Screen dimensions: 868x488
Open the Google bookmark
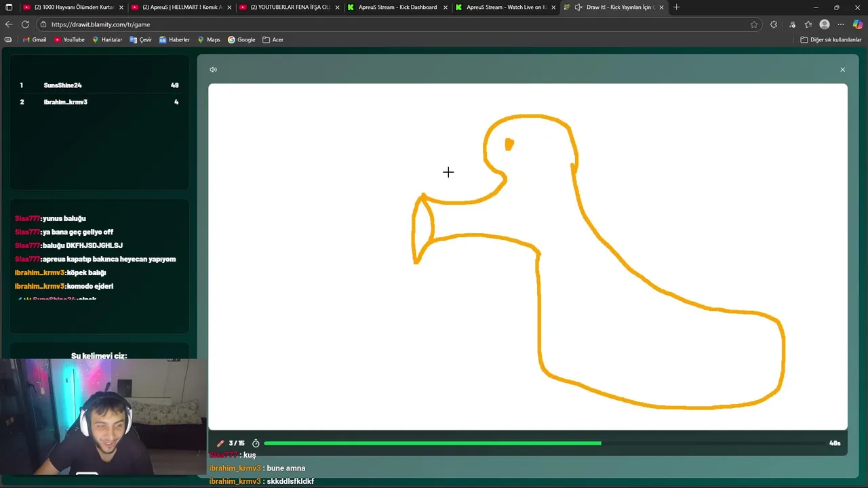241,40
